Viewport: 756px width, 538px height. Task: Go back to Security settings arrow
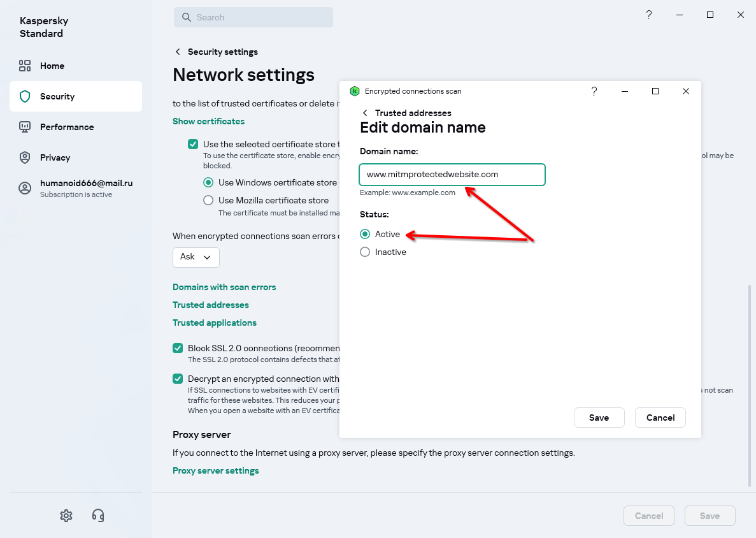pos(178,52)
